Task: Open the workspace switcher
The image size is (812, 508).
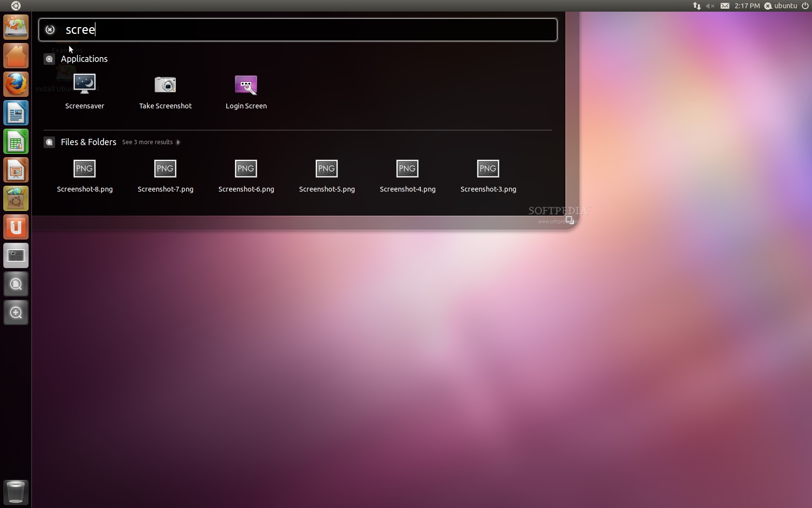Action: tap(16, 255)
